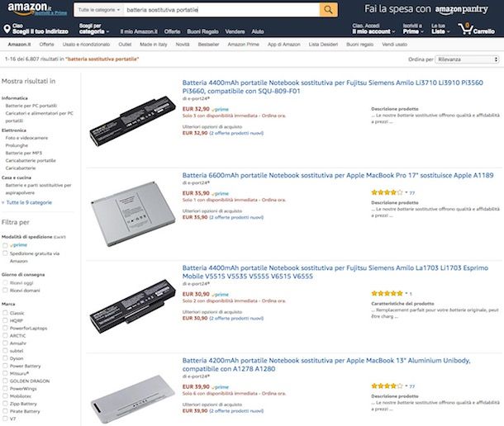Open the shopping cart (Carrello)
Screen dimensions: 504x426
point(482,27)
